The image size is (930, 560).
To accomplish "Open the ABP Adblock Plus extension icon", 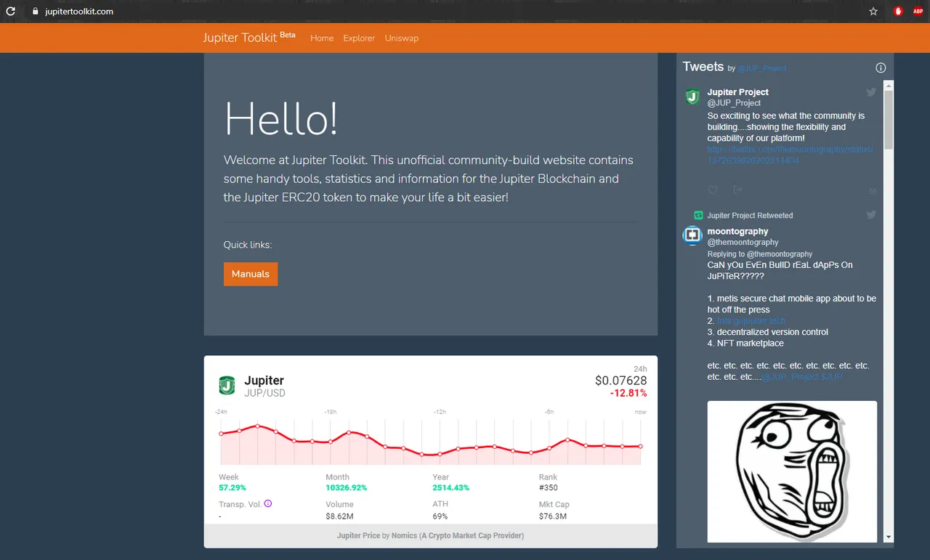I will 918,12.
